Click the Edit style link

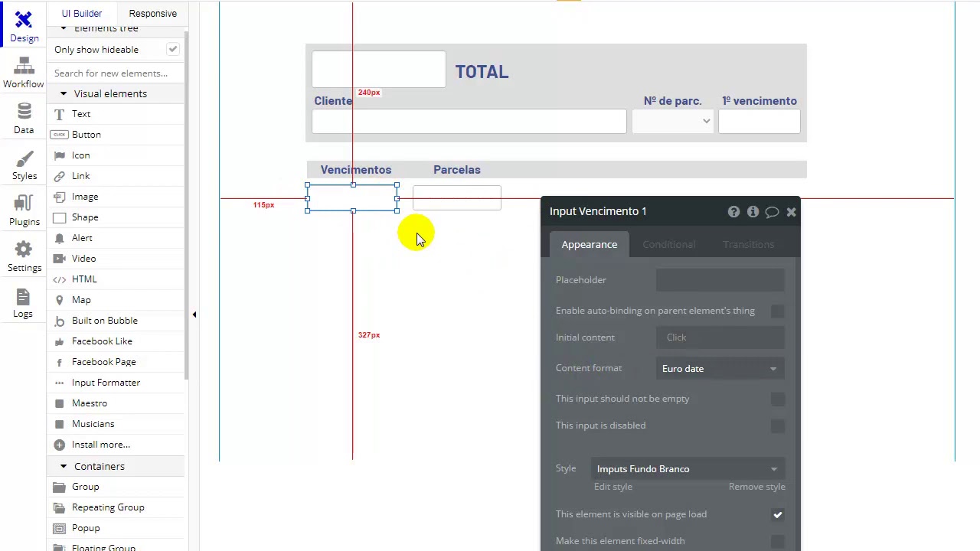pos(613,487)
